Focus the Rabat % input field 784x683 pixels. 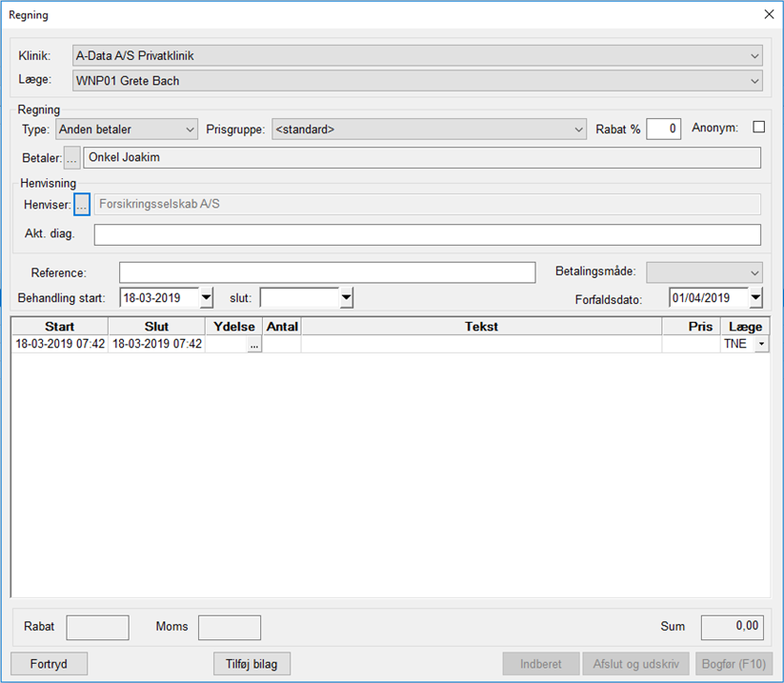664,129
